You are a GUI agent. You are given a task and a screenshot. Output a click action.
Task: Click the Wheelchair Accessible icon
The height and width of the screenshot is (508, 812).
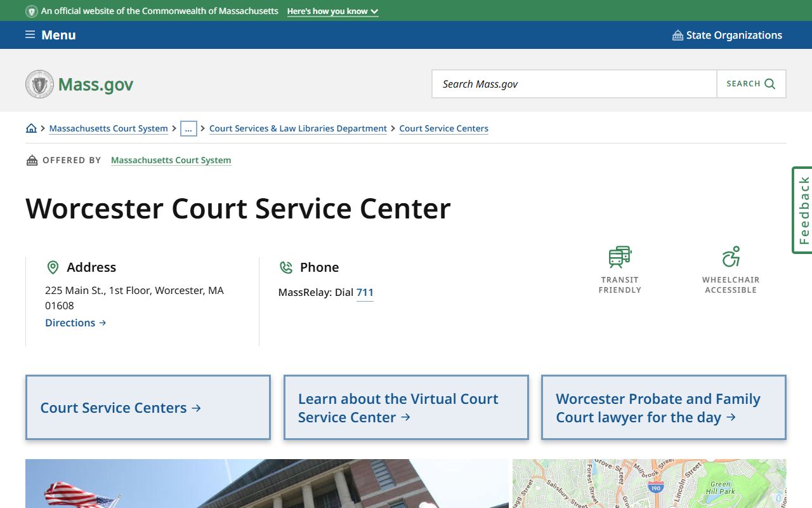[731, 257]
